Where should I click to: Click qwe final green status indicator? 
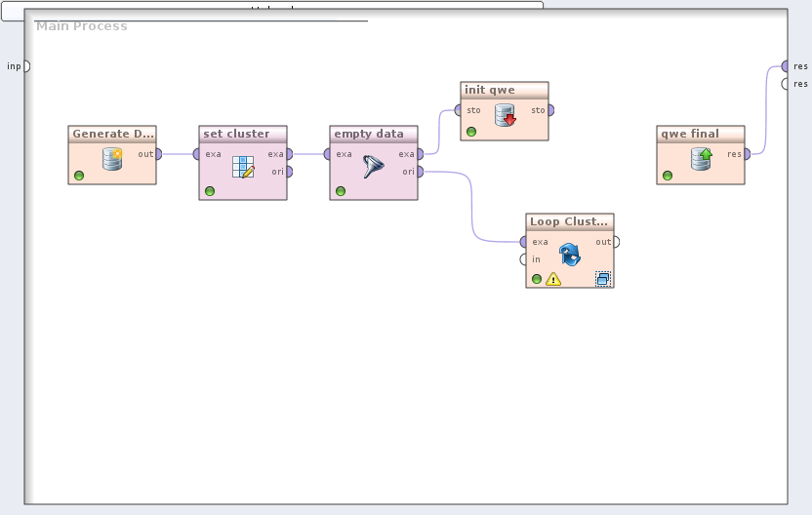668,176
